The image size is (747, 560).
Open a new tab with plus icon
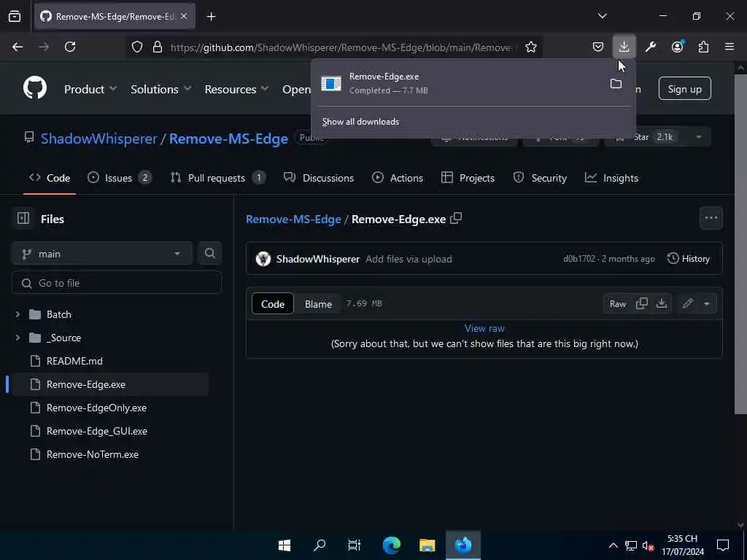(211, 17)
